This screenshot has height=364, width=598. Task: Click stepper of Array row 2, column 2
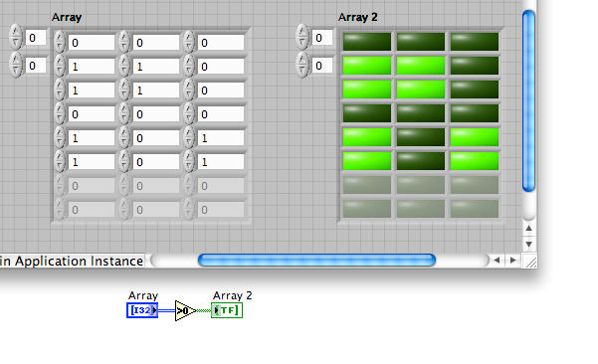(x=124, y=66)
